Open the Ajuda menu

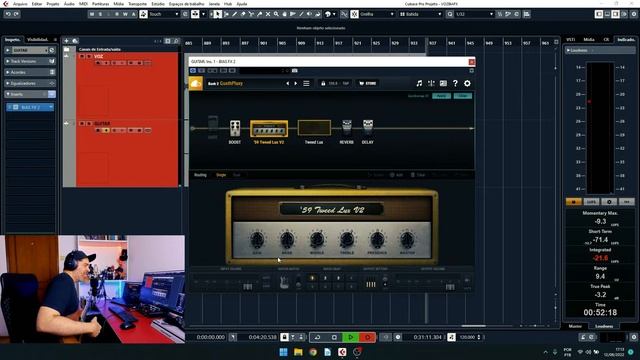pos(242,4)
